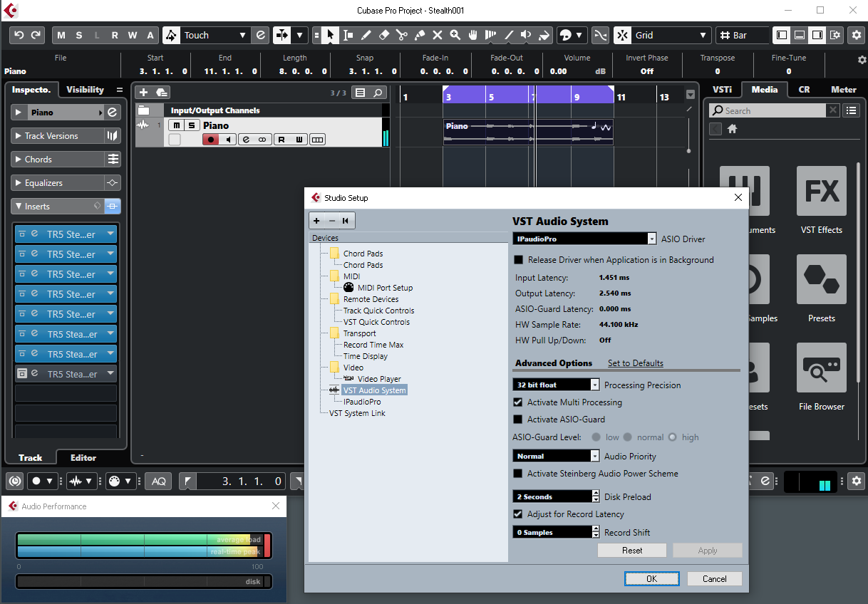The width and height of the screenshot is (868, 604).
Task: Click the Track Versions panel icon
Action: (113, 136)
